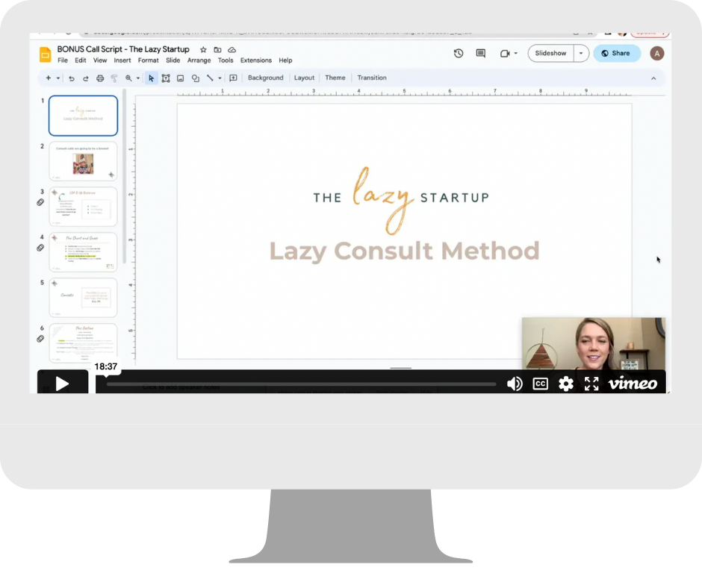Screen dimensions: 702x588
Task: Open the Format menu
Action: (x=148, y=60)
